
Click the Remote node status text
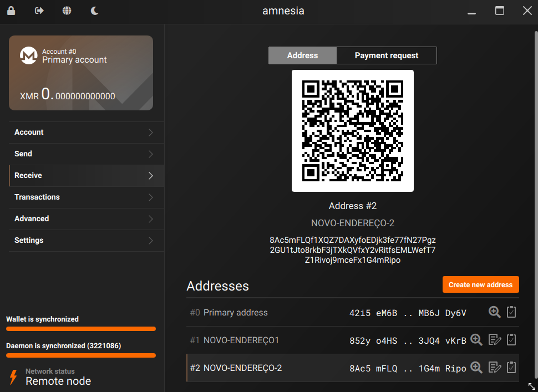(58, 381)
